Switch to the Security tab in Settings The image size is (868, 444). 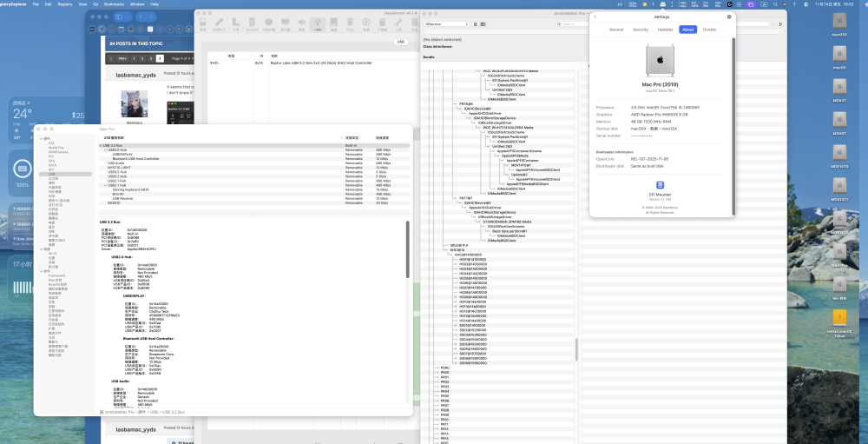641,30
